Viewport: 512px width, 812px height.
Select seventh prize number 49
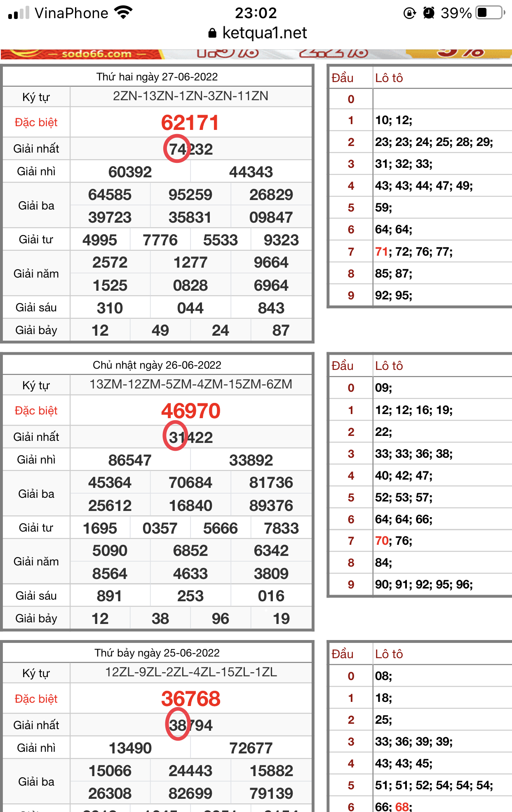(x=160, y=330)
